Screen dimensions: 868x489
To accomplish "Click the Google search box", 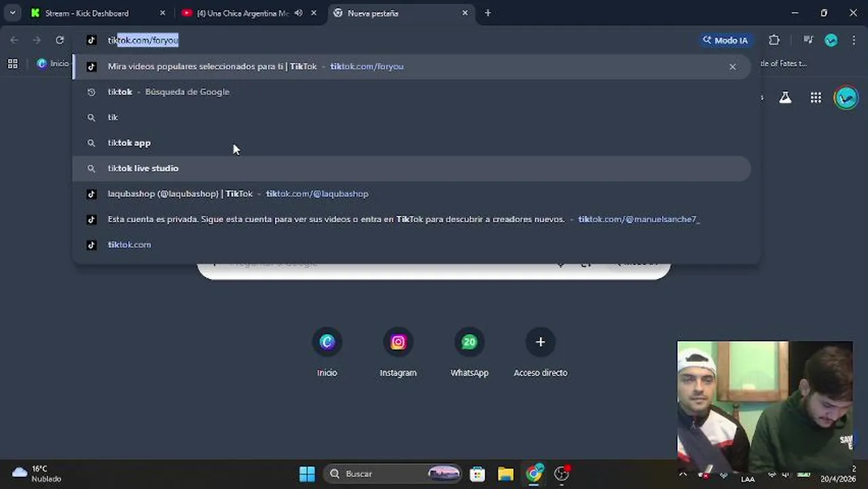I will coord(433,270).
